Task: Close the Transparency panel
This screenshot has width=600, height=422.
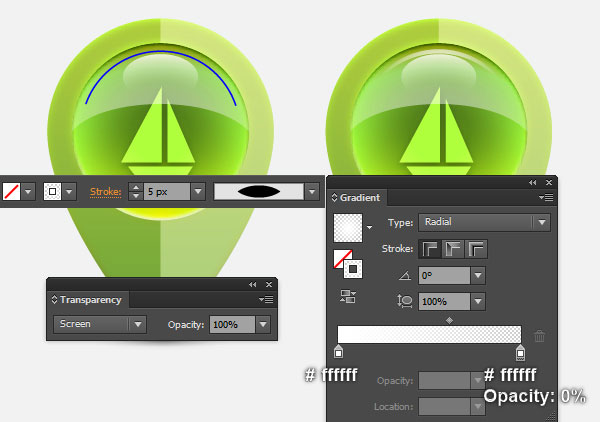Action: click(x=269, y=284)
